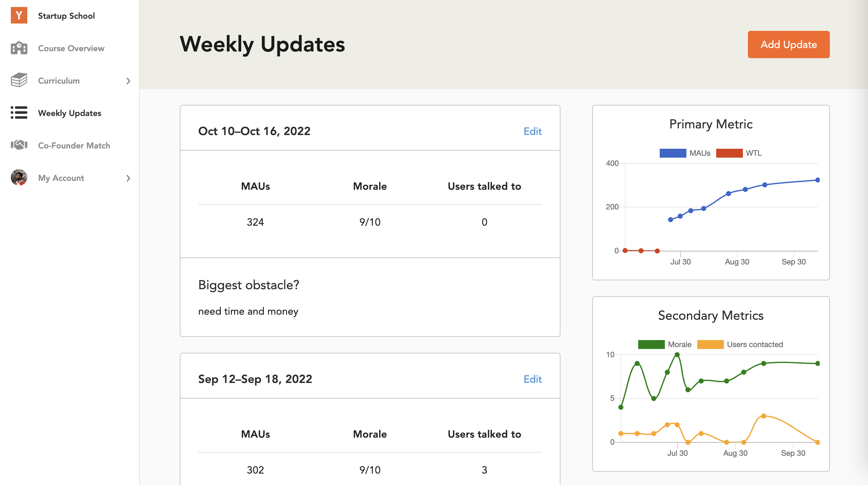Toggle Users contacted orange legend swatch

pos(710,345)
